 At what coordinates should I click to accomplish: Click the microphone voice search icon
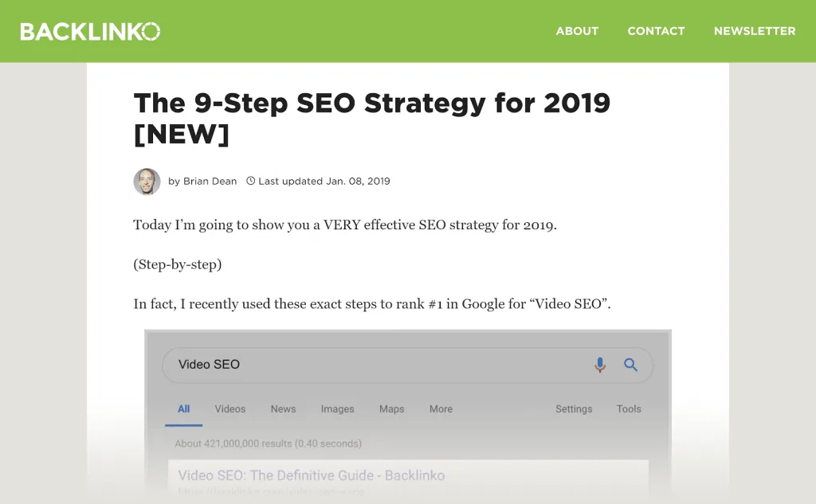coord(600,365)
